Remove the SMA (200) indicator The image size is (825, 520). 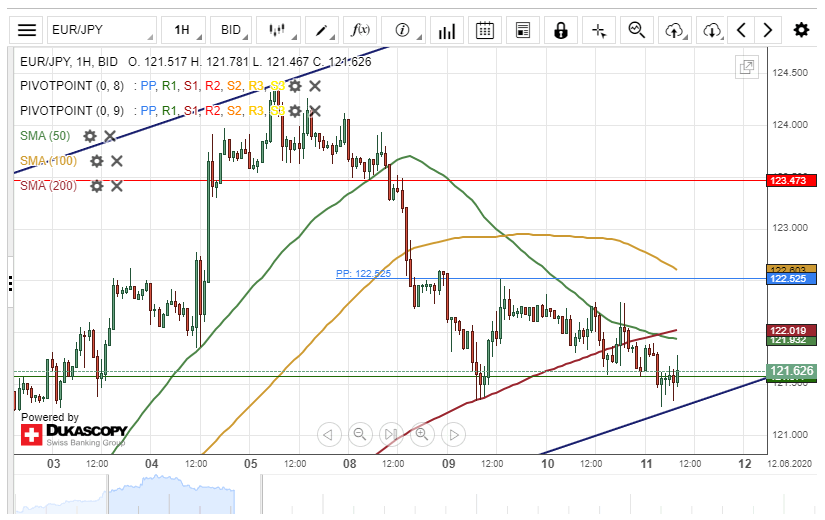[116, 186]
